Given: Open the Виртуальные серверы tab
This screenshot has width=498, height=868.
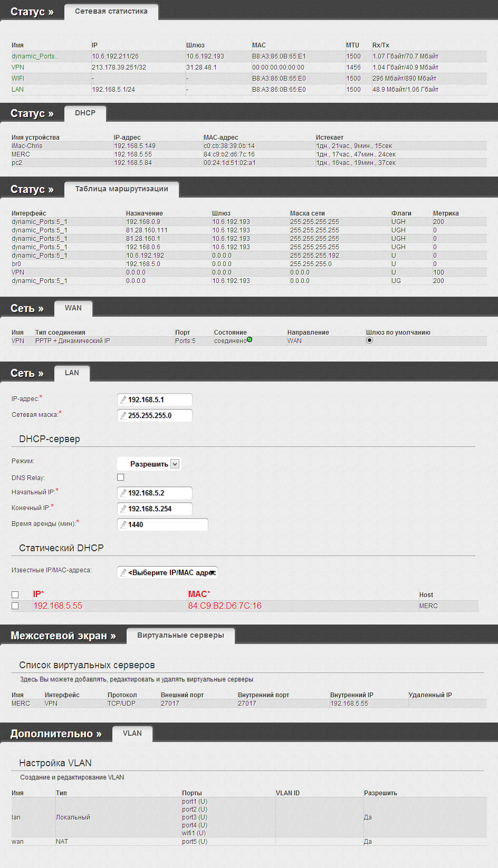Looking at the screenshot, I should click(x=180, y=635).
